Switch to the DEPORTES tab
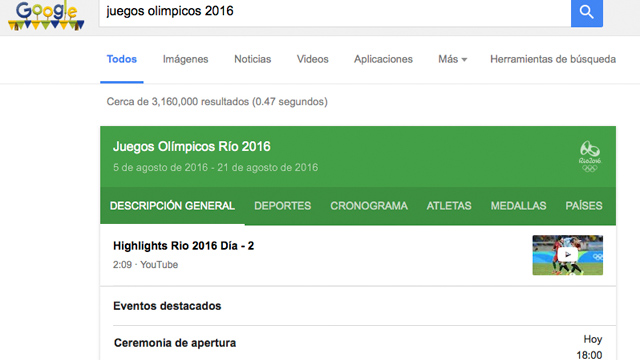 282,206
